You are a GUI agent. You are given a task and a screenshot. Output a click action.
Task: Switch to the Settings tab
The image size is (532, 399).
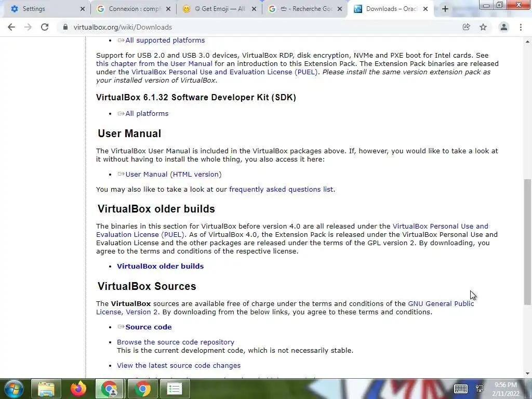(x=44, y=9)
